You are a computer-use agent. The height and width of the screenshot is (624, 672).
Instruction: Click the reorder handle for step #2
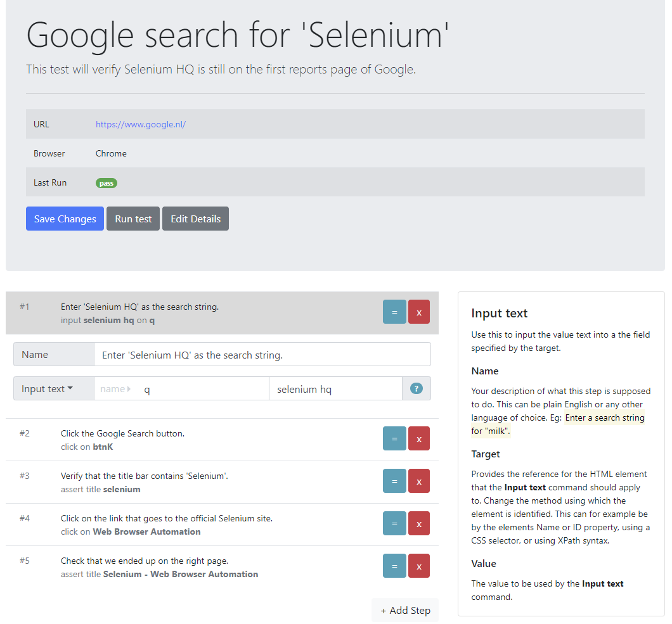394,438
